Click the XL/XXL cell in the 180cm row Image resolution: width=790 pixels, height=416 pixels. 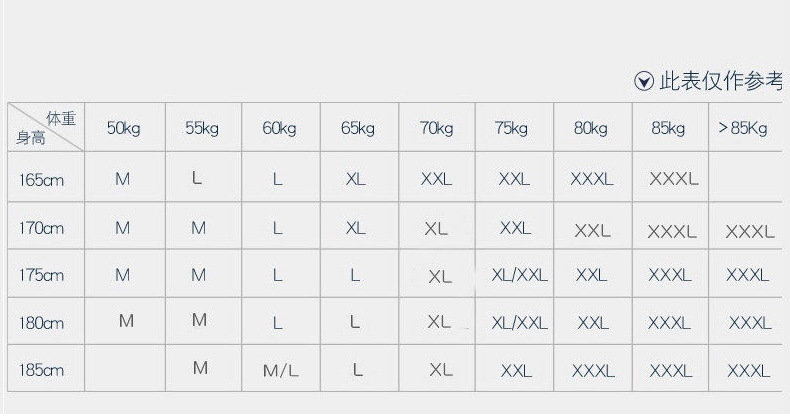click(519, 322)
